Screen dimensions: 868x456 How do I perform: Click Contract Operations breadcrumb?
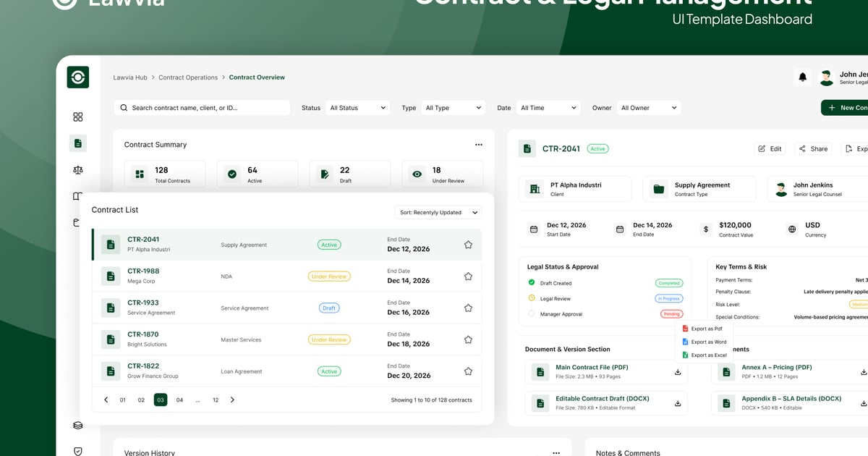pos(188,77)
